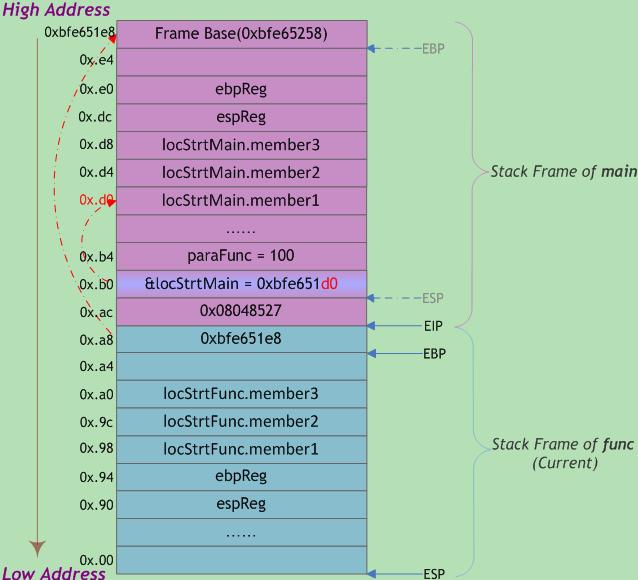Select the red 0x.d0 address label
This screenshot has width=638, height=580.
click(x=94, y=200)
